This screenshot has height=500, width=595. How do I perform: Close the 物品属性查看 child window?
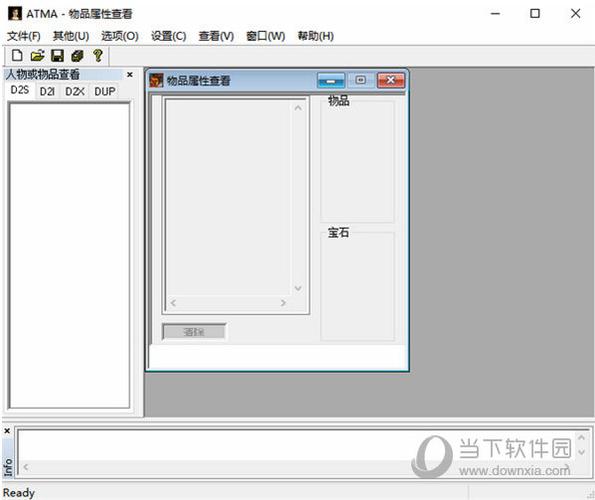(391, 80)
